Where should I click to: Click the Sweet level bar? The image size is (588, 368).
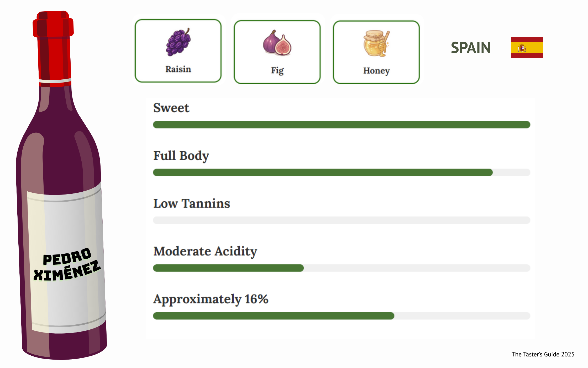tap(341, 125)
